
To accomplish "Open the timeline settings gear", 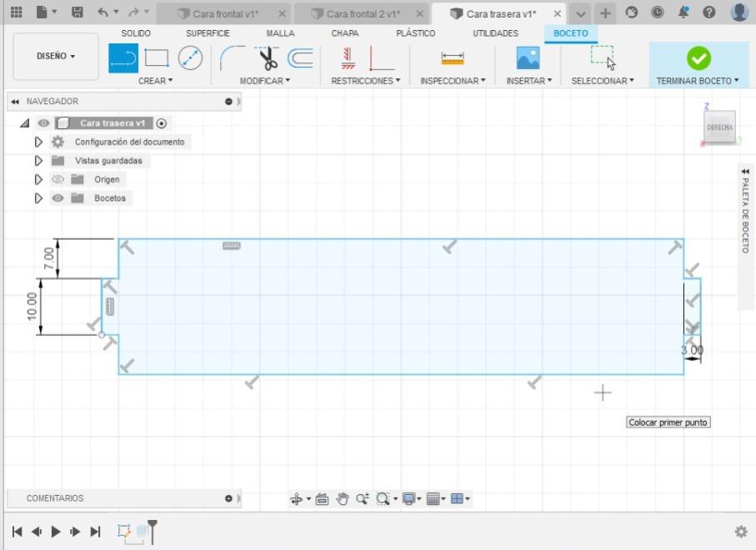I will click(741, 532).
